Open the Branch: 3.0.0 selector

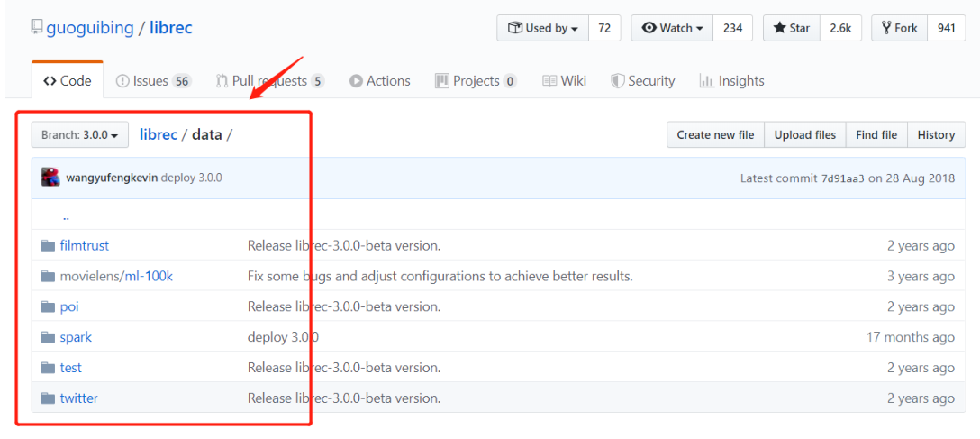(80, 135)
